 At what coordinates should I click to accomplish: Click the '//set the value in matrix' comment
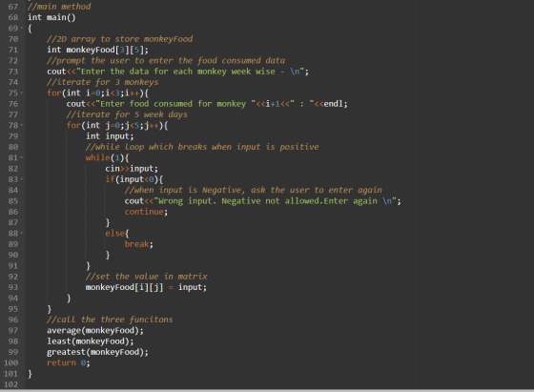point(147,277)
